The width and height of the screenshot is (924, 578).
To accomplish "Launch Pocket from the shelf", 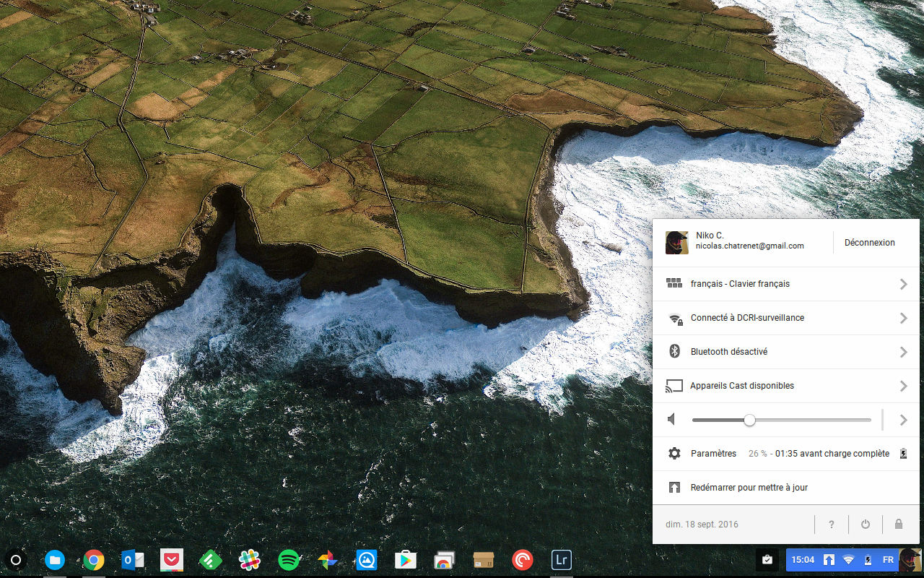I will [172, 560].
